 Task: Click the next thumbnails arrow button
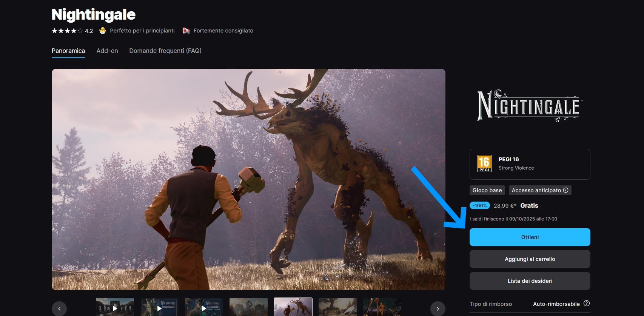[438, 308]
